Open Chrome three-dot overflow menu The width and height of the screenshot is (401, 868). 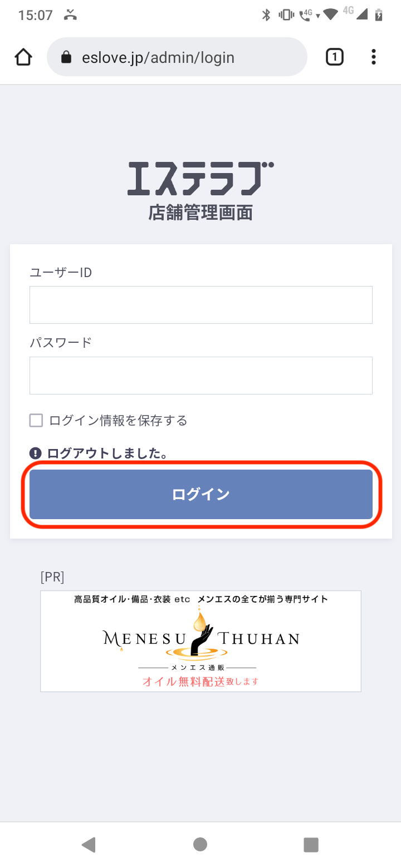373,57
